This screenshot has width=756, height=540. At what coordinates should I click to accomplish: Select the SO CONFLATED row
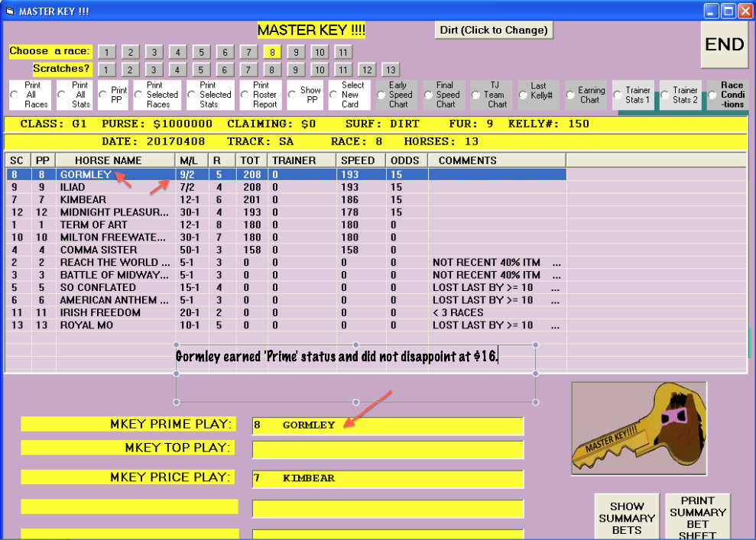click(286, 287)
